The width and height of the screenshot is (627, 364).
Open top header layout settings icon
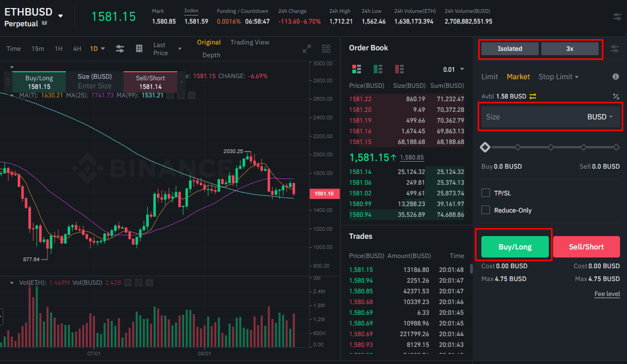[617, 17]
